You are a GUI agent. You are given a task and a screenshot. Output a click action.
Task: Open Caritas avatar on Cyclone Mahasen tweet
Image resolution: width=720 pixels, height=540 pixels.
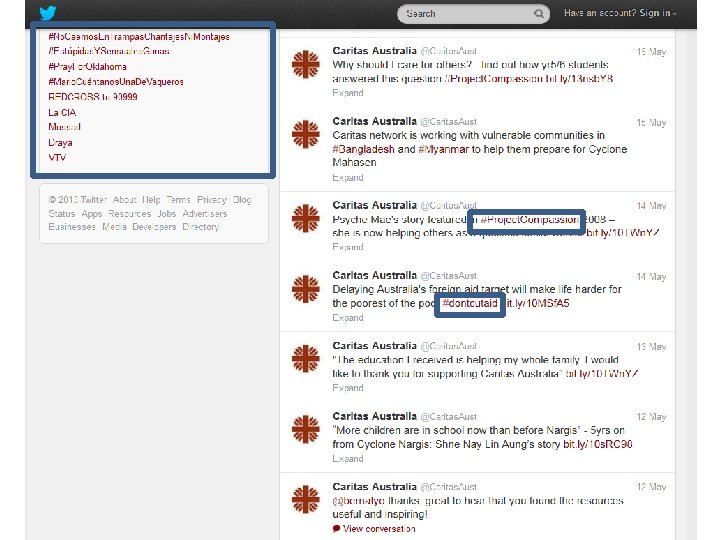(305, 134)
